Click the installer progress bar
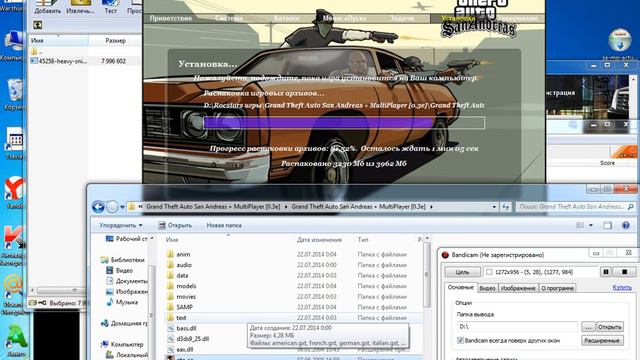Image resolution: width=640 pixels, height=360 pixels. [344, 123]
